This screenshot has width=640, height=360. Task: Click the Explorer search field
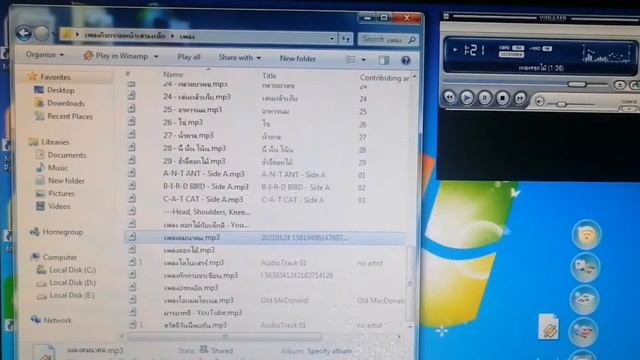(x=388, y=40)
